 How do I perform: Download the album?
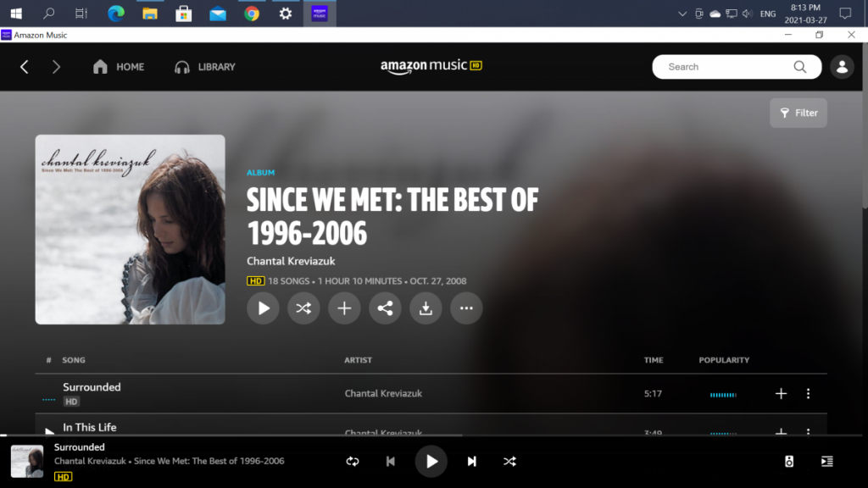tap(426, 308)
